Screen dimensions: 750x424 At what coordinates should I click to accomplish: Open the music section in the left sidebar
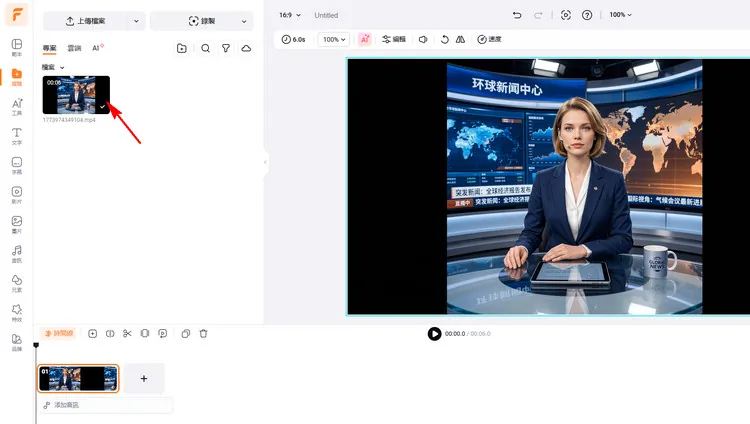(x=17, y=254)
